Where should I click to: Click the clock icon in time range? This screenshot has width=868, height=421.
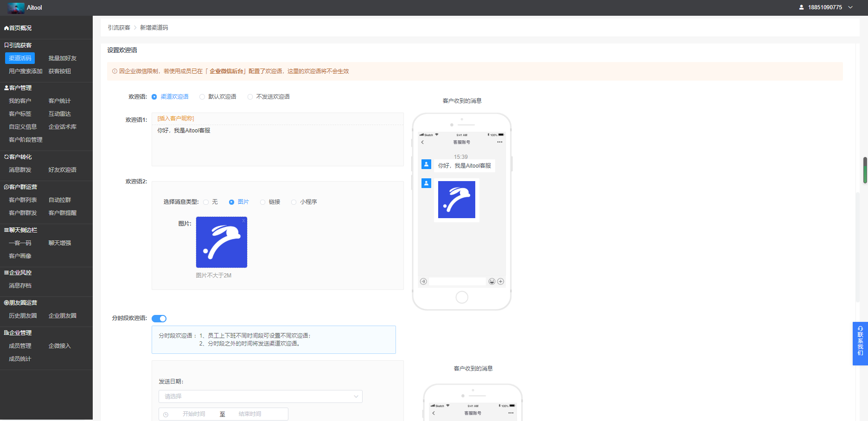coord(166,415)
